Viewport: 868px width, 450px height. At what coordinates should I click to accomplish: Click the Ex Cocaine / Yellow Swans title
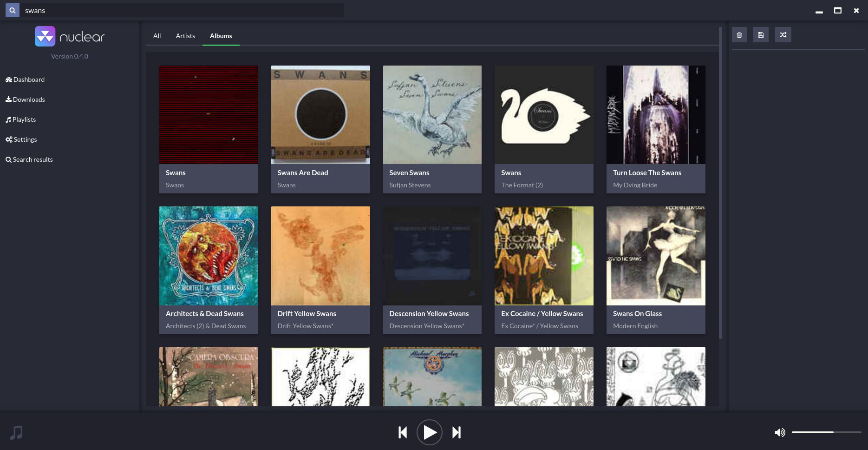point(542,314)
